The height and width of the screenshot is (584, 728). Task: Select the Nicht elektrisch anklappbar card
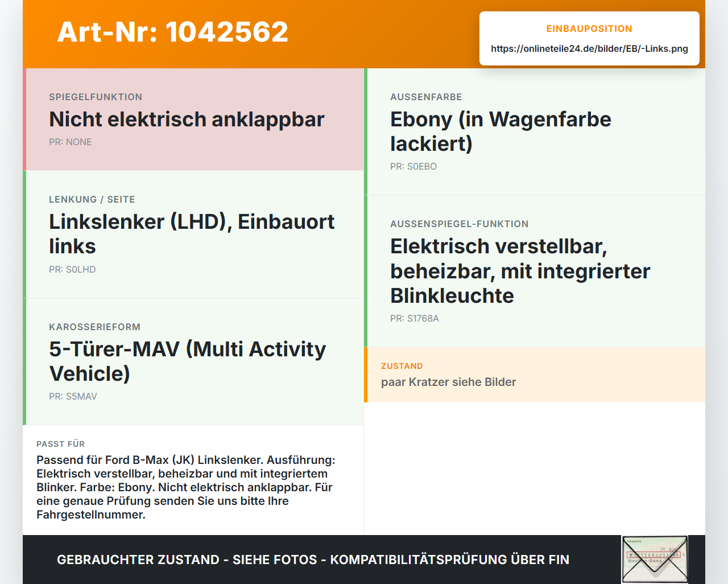[x=193, y=120]
